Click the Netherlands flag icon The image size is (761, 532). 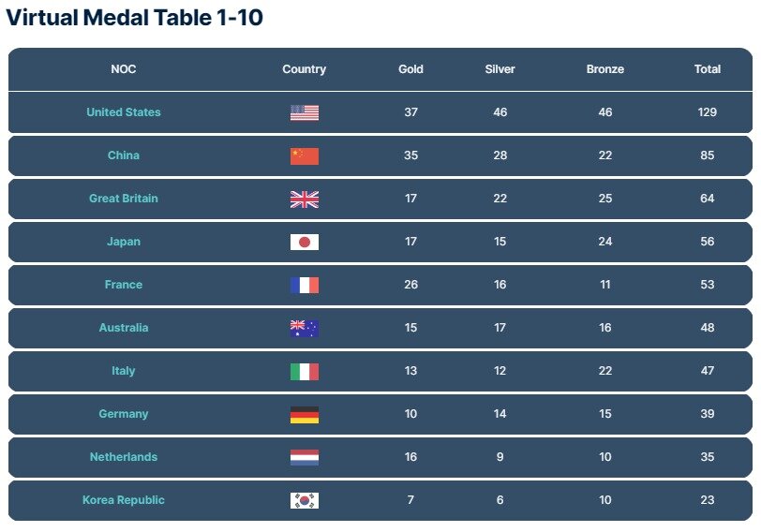pyautogui.click(x=304, y=457)
